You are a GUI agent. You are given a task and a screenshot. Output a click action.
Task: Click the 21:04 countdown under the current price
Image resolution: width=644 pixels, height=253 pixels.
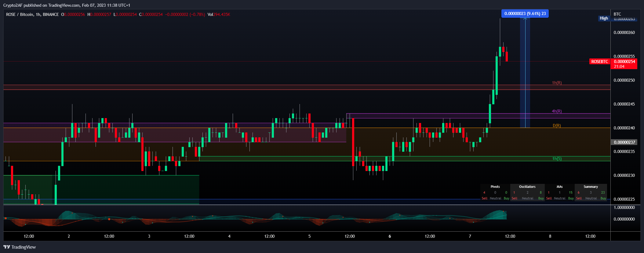click(x=619, y=66)
